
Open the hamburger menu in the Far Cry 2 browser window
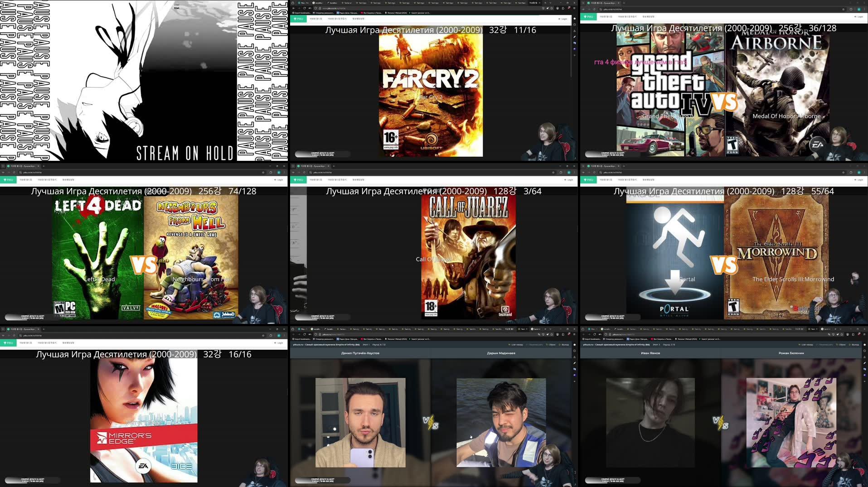[574, 8]
